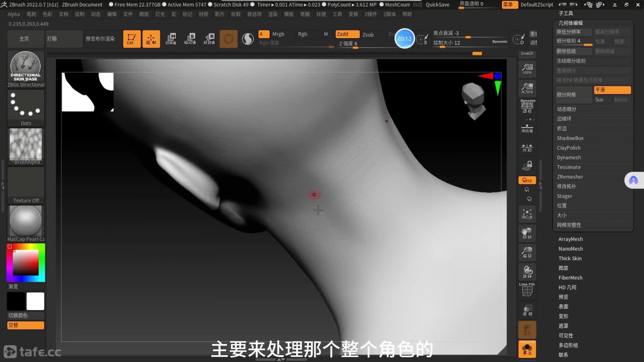Image resolution: width=644 pixels, height=362 pixels.
Task: Expand the Dynamesh section
Action: (x=569, y=158)
